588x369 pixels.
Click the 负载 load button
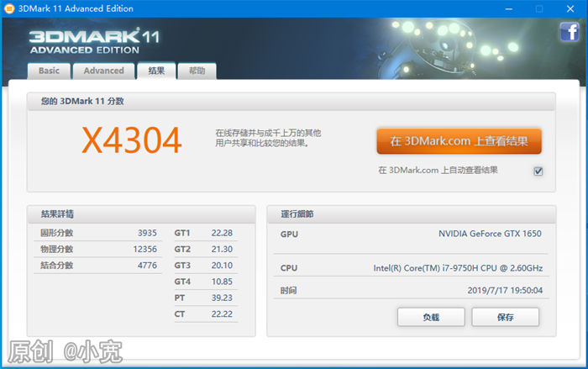pyautogui.click(x=431, y=317)
